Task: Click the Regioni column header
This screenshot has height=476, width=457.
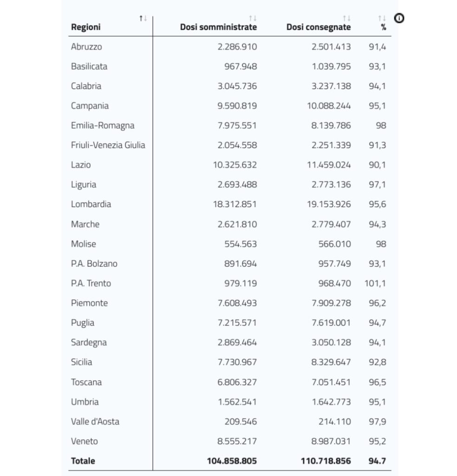Action: 86,27
